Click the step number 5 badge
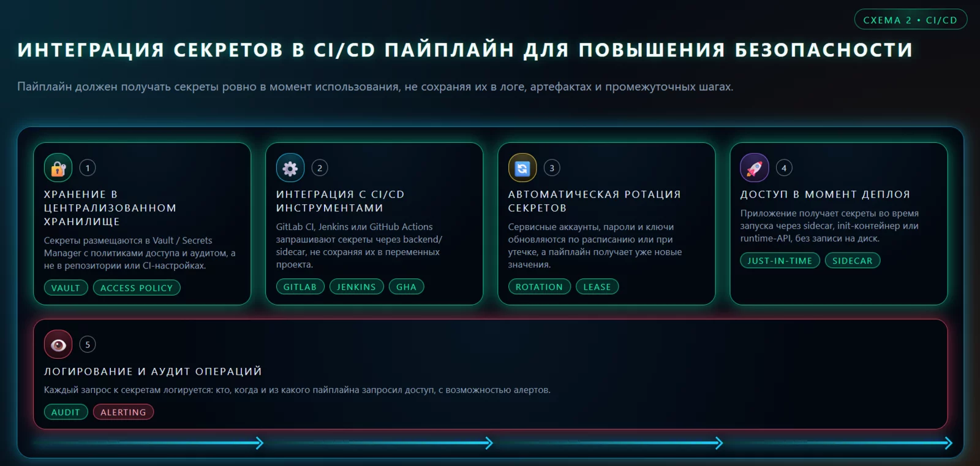Image resolution: width=980 pixels, height=466 pixels. 88,345
